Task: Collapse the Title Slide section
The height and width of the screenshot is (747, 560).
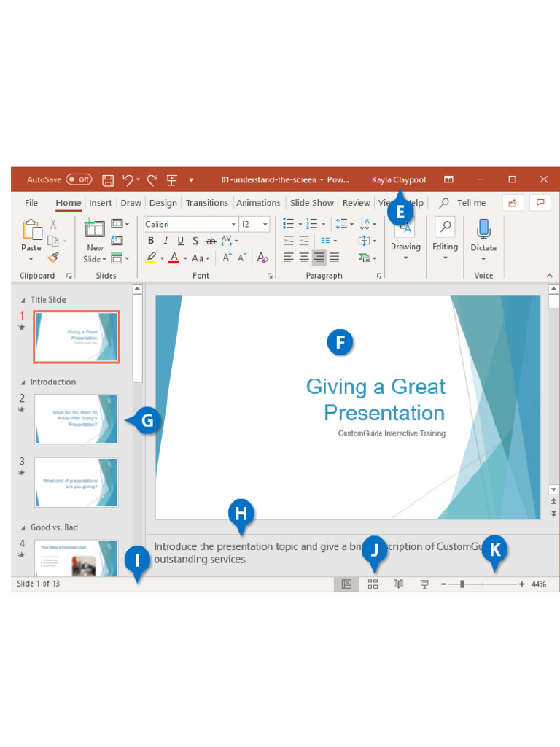Action: tap(23, 301)
